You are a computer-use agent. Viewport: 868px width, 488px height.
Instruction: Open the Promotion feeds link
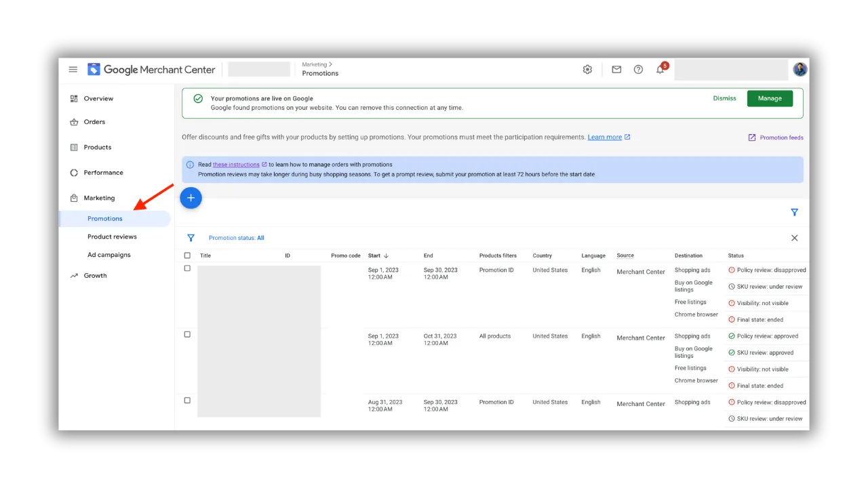pos(781,138)
